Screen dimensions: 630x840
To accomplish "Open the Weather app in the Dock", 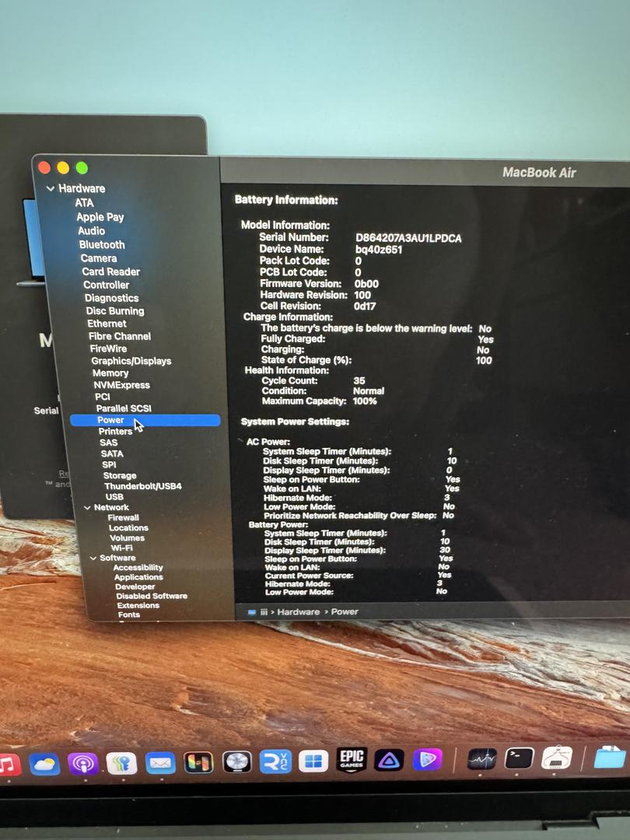I will point(45,764).
